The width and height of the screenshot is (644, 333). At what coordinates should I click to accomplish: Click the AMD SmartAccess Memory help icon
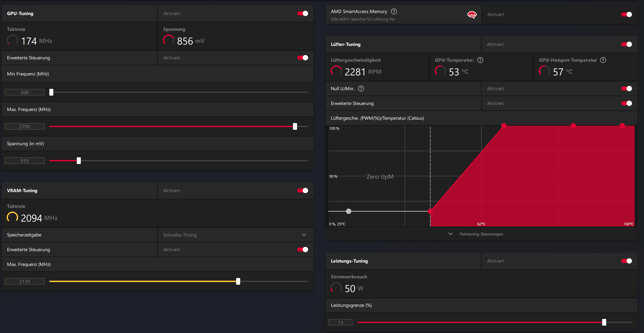pyautogui.click(x=394, y=11)
